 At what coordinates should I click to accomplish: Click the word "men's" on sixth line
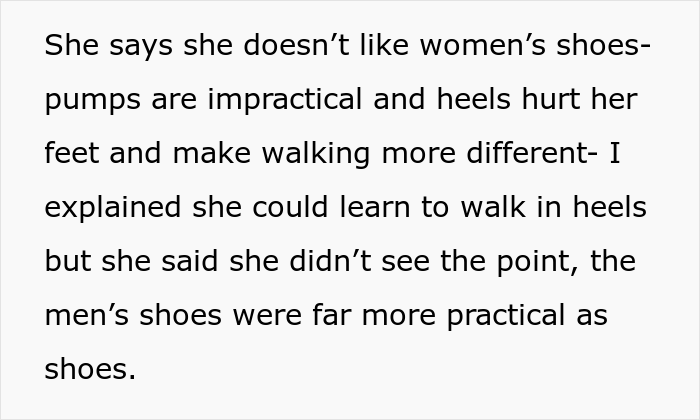coord(87,315)
